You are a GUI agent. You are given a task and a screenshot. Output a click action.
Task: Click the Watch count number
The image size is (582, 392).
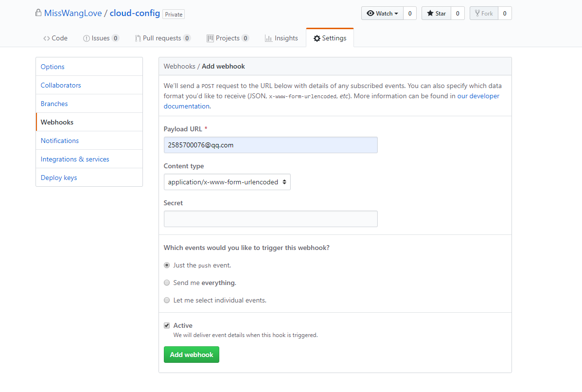[x=410, y=13]
